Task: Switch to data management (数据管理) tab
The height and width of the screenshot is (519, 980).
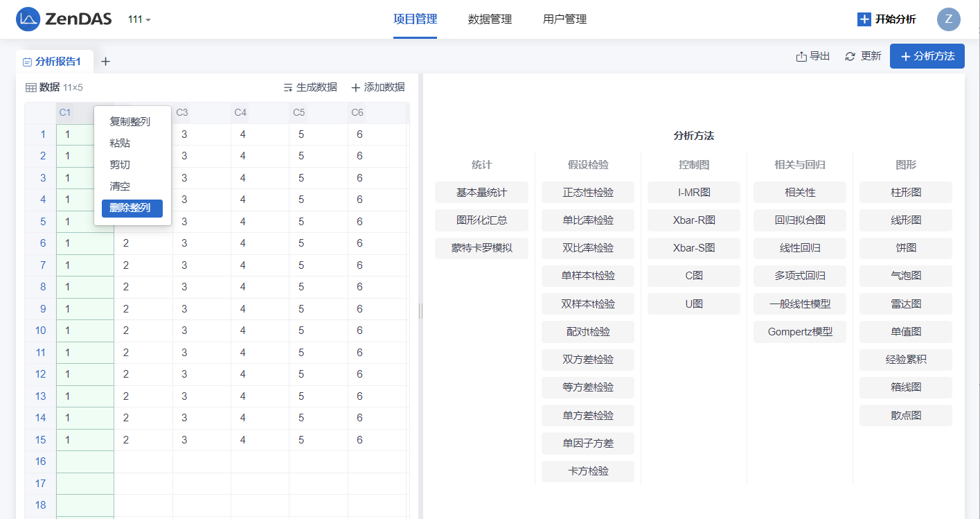Action: click(x=490, y=19)
